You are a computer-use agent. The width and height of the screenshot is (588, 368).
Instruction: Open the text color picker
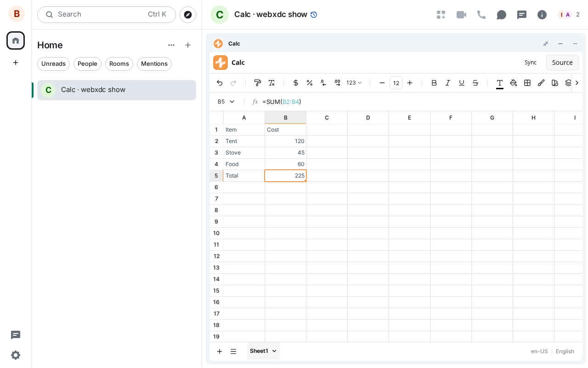(x=500, y=83)
